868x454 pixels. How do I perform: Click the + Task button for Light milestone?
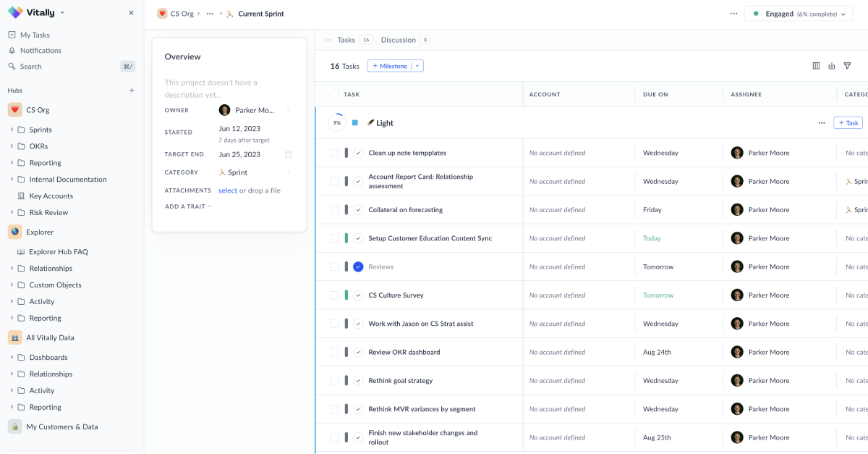(x=848, y=123)
